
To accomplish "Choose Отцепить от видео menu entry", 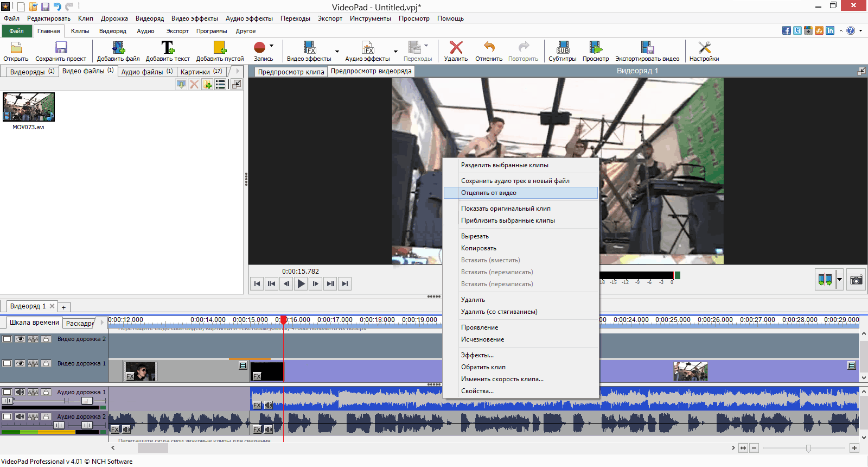I will (x=521, y=193).
